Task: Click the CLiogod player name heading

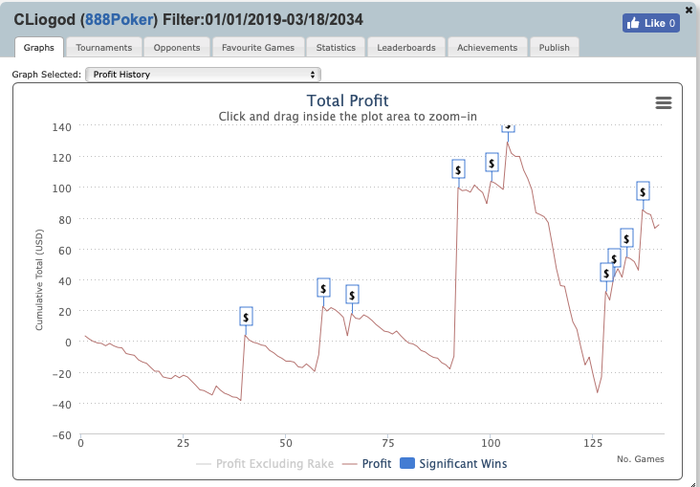Action: [x=46, y=20]
